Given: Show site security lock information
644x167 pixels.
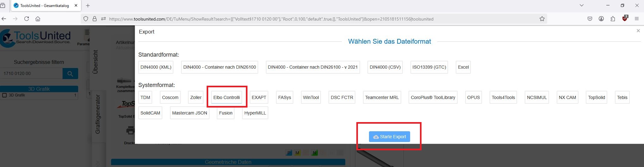Looking at the screenshot, I should 94,19.
